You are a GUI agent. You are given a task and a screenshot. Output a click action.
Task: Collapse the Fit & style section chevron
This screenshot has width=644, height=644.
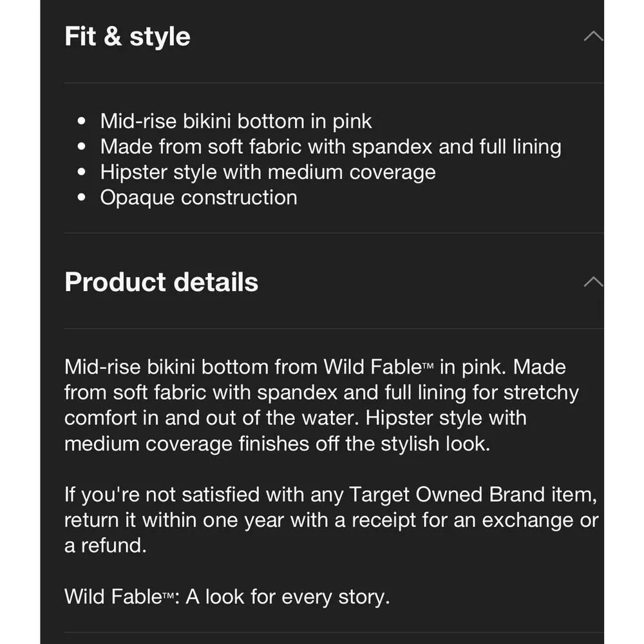[x=592, y=36]
